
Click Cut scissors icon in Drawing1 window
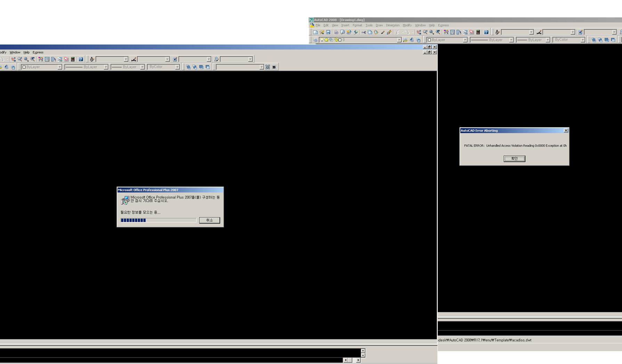click(364, 32)
